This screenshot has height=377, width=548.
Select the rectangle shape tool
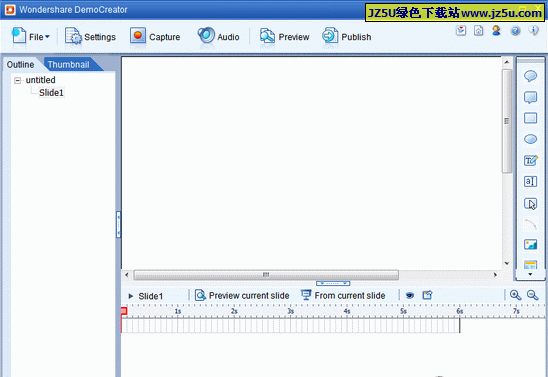530,118
